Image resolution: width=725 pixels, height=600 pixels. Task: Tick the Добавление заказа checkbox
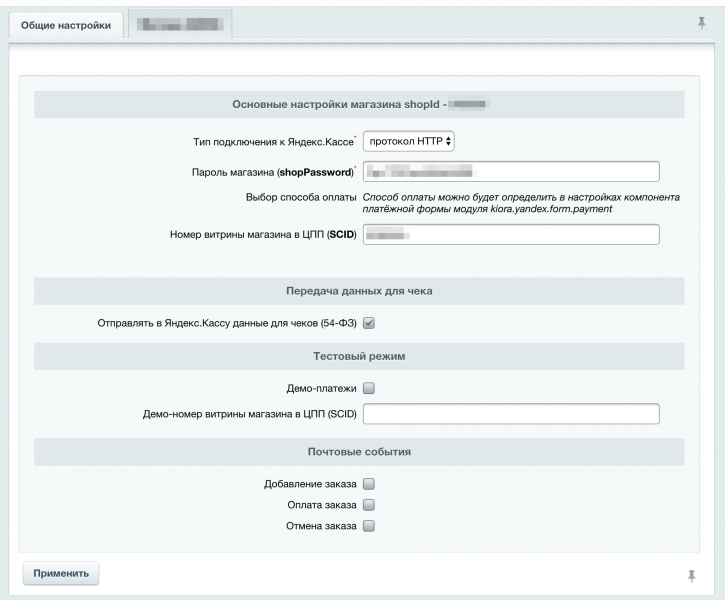[x=368, y=484]
